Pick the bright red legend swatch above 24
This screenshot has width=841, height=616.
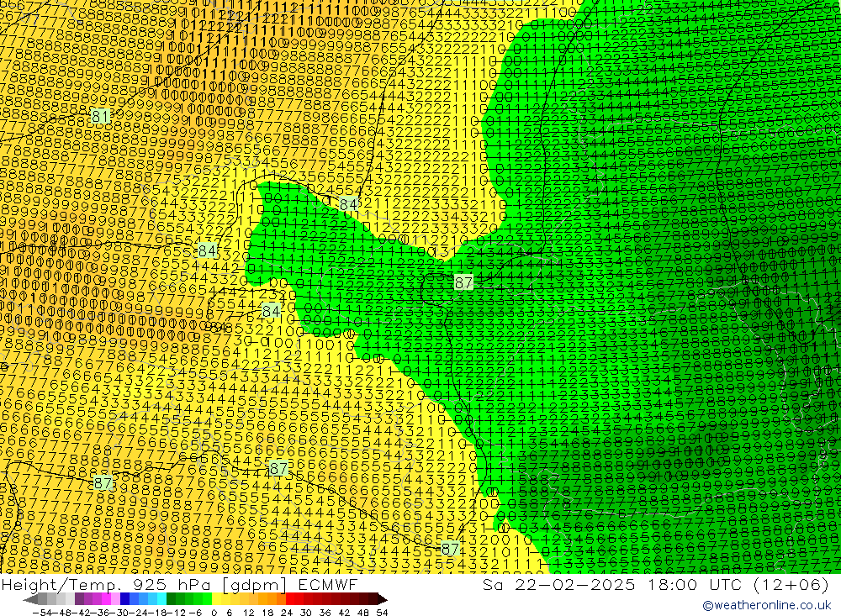click(x=290, y=599)
